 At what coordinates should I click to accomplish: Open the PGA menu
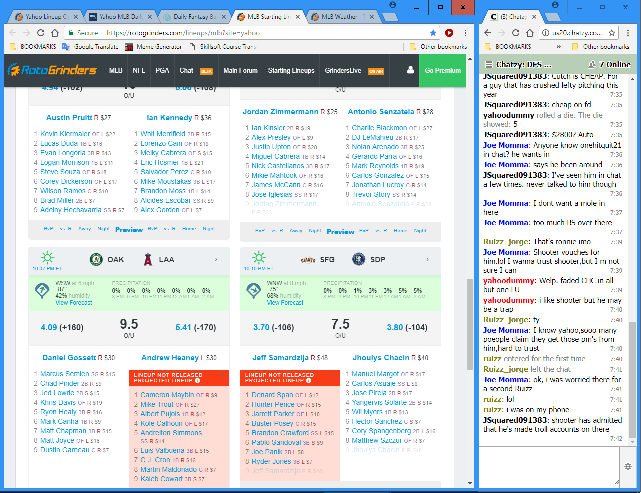(x=162, y=70)
